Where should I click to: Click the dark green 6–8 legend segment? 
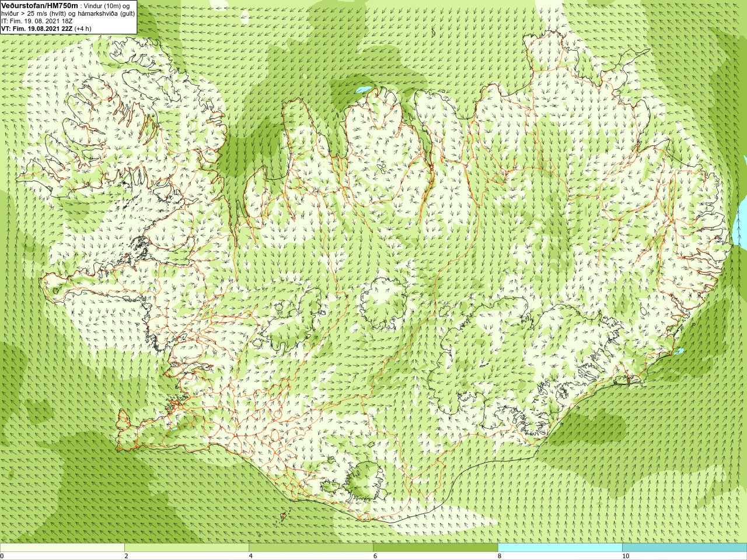[435, 548]
